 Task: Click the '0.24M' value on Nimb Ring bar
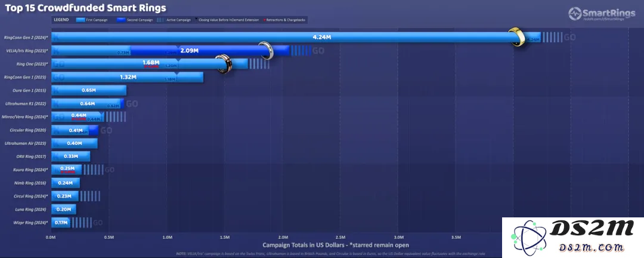pos(66,183)
